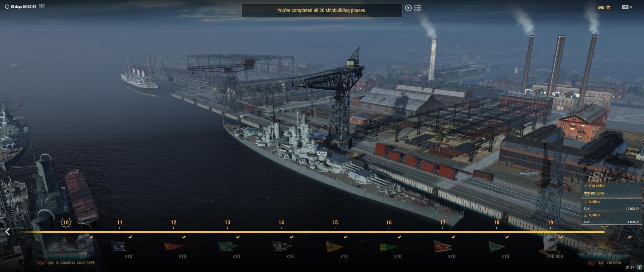Select the teal-yellow flag reward for phase 13
Image resolution: width=644 pixels, height=272 pixels.
(x=227, y=246)
